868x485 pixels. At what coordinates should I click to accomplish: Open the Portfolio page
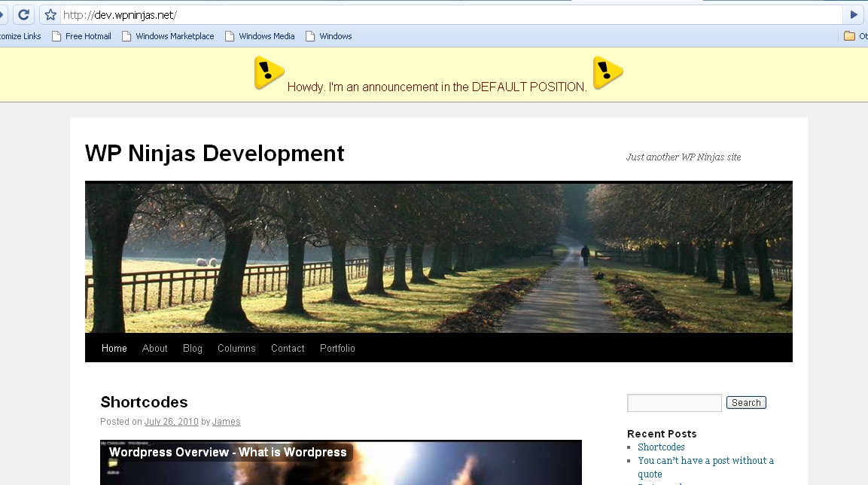(337, 348)
